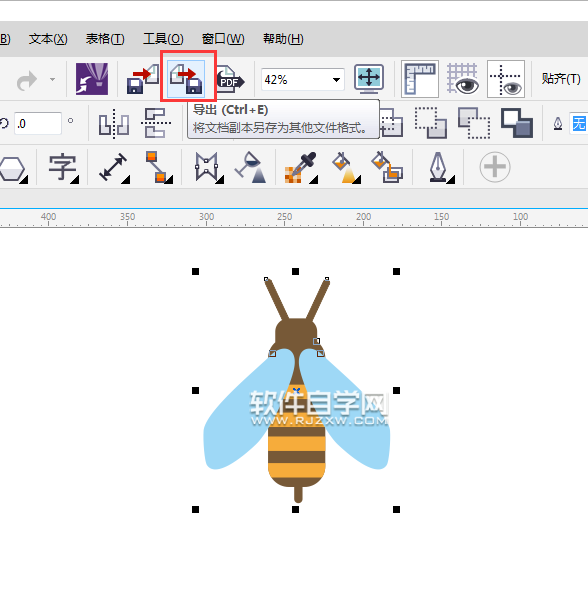The width and height of the screenshot is (588, 596).
Task: Click the 贴齐(T) snap button
Action: 561,79
